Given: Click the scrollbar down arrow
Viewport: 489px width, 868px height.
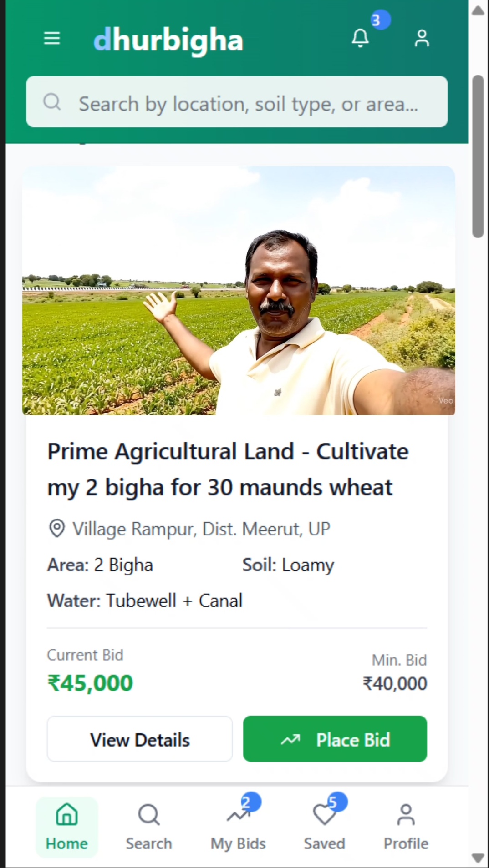Looking at the screenshot, I should coord(478,858).
